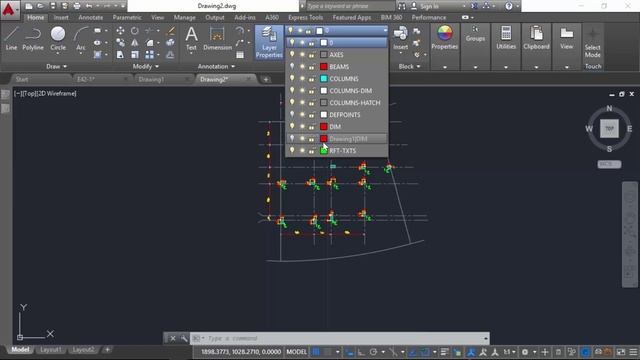Expand the Draw panel dropdown
640x360 pixels.
coord(56,66)
